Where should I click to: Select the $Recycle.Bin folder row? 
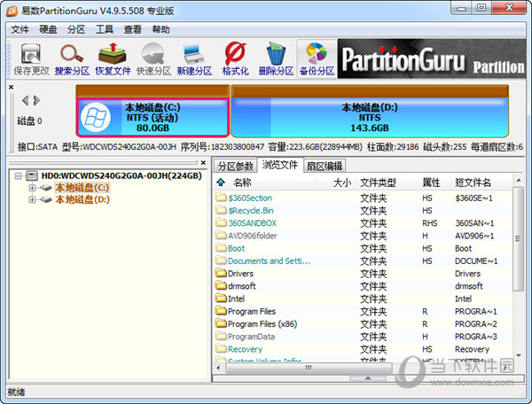click(x=363, y=211)
